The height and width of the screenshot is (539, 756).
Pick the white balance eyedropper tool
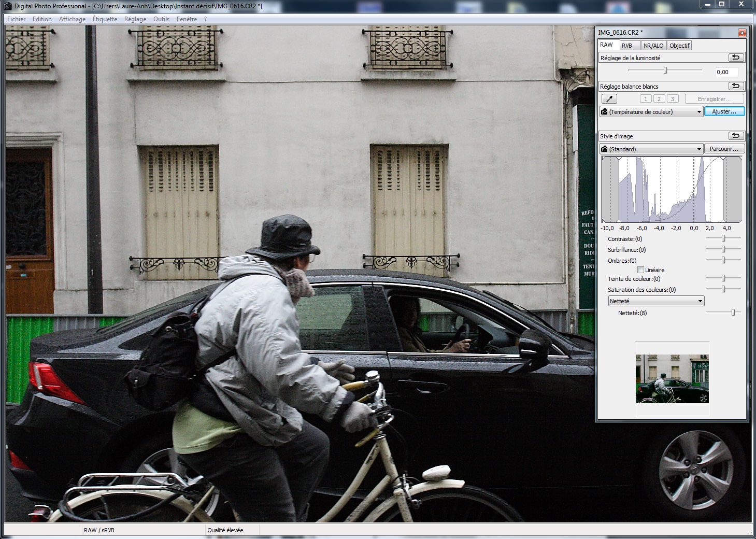click(x=609, y=98)
